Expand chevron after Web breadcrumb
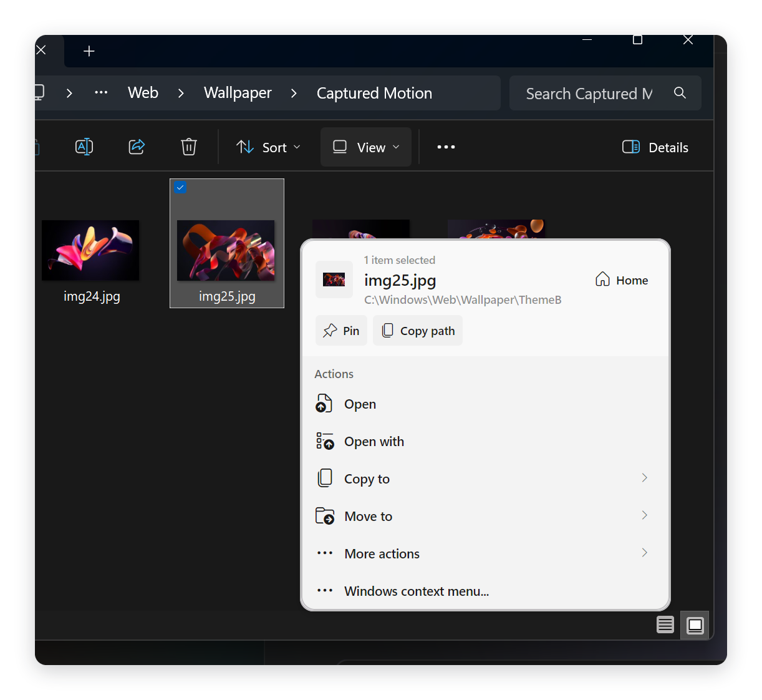Image resolution: width=762 pixels, height=700 pixels. (x=181, y=93)
